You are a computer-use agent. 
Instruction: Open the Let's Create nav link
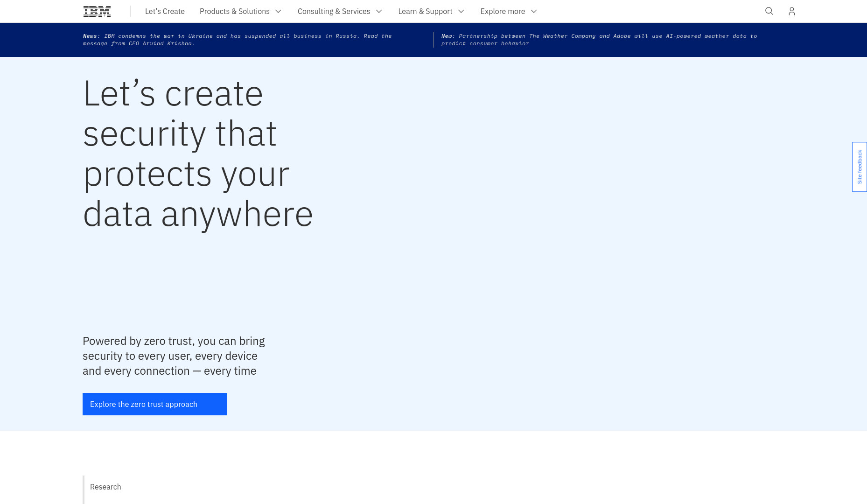coord(165,11)
